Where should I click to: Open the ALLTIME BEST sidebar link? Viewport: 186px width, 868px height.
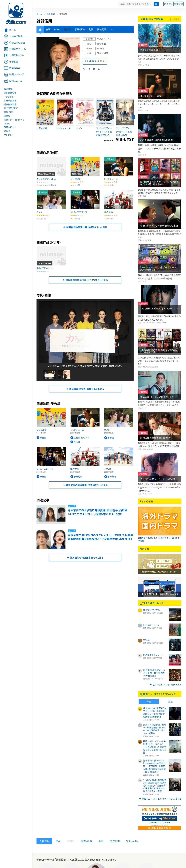[11, 108]
